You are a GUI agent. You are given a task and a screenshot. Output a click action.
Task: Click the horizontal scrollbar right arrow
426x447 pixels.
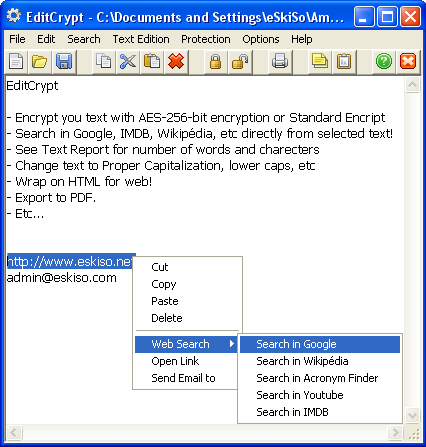(x=396, y=432)
